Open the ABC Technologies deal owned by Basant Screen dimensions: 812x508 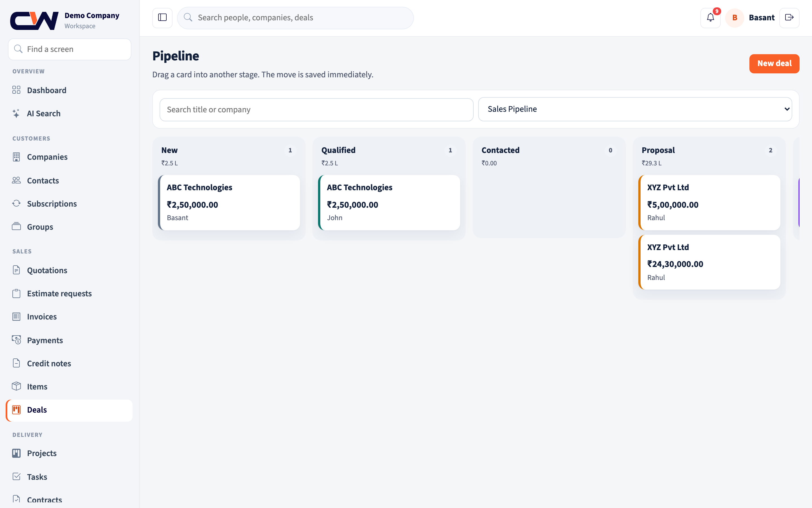pyautogui.click(x=229, y=202)
